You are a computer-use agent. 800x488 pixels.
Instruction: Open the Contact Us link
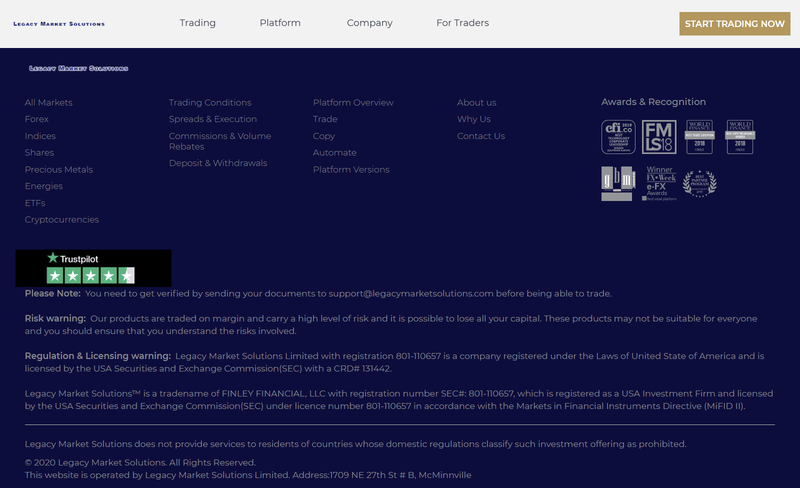(481, 136)
